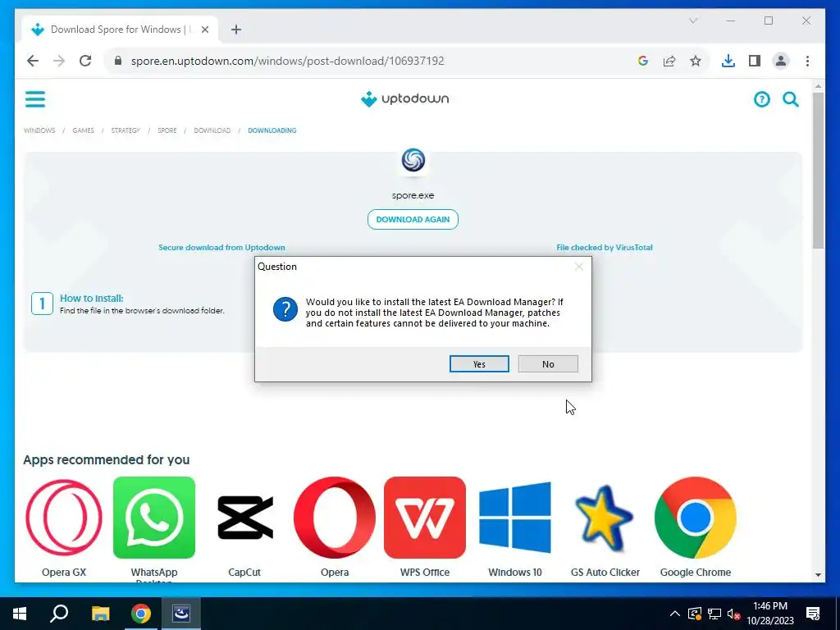
Task: Open the GAMES breadcrumb link
Action: 83,130
